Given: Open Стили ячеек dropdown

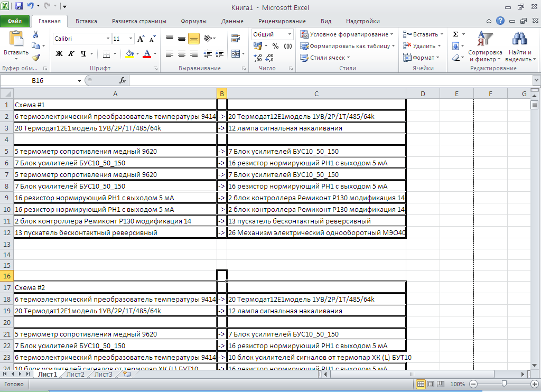Looking at the screenshot, I should tap(325, 58).
